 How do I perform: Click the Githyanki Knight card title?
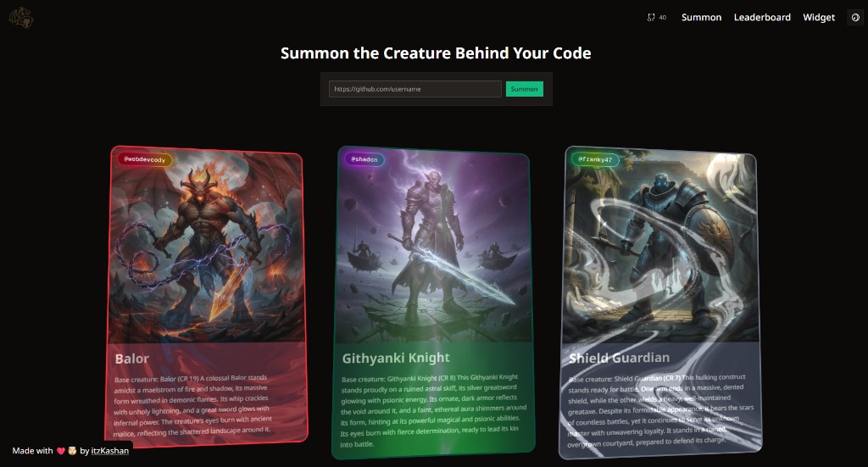pos(396,358)
